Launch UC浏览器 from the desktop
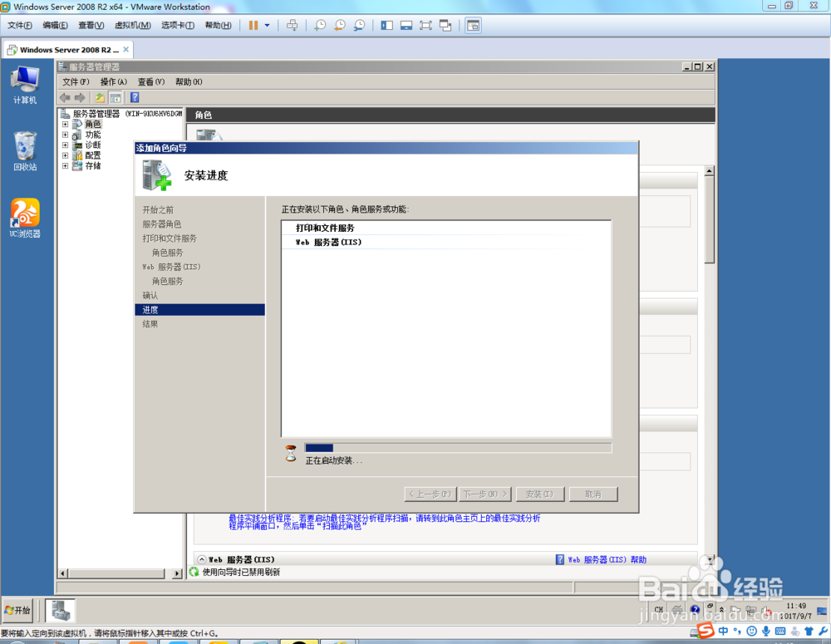The width and height of the screenshot is (831, 644). point(25,219)
